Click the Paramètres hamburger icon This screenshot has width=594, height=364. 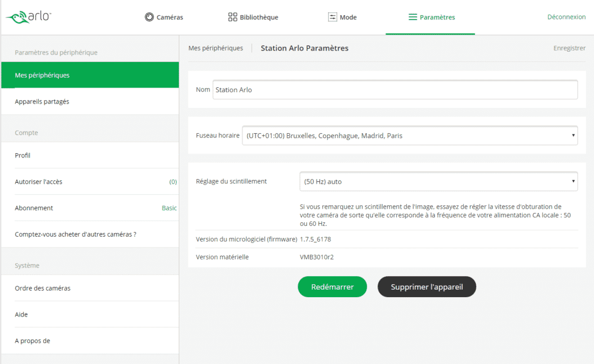point(413,17)
